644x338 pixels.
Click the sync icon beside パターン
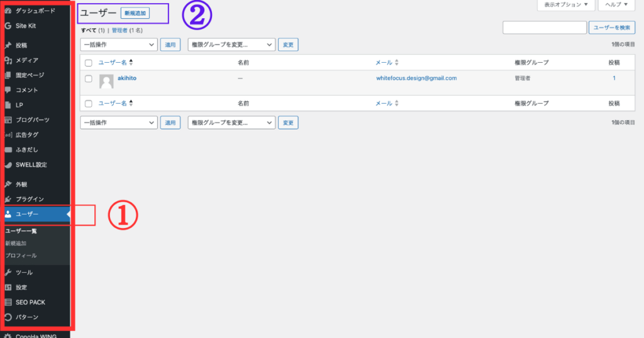tap(8, 317)
